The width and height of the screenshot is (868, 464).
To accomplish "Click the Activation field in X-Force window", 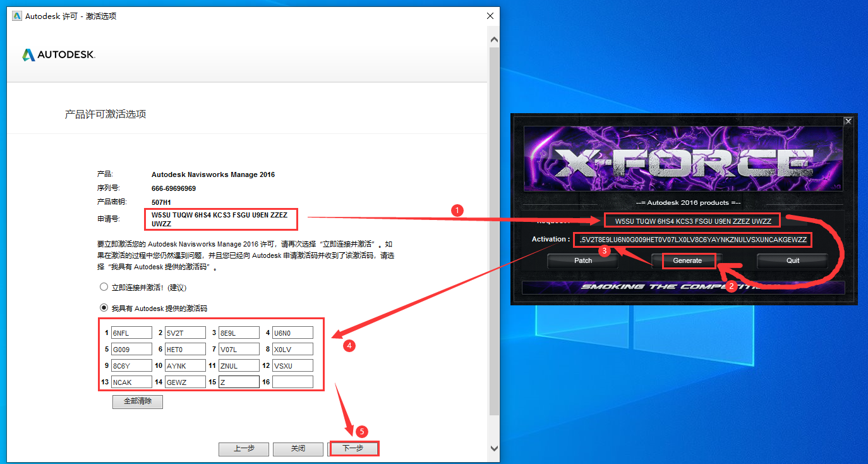I will coord(692,240).
